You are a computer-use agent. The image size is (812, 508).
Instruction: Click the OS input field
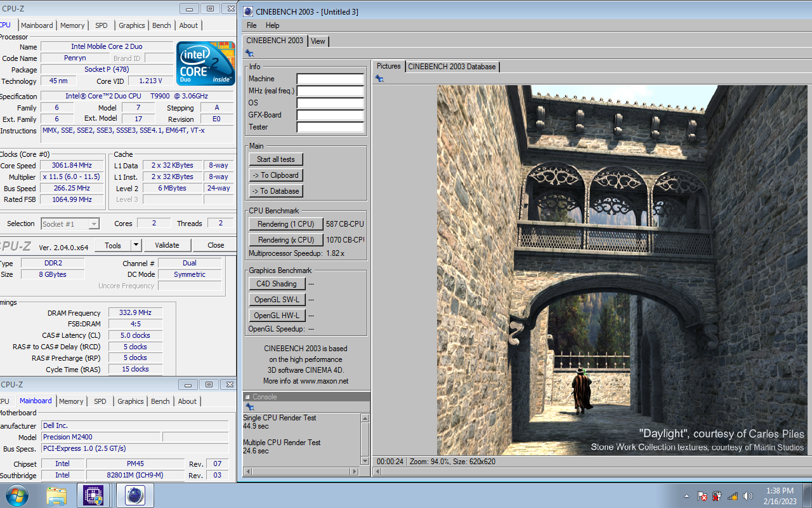point(331,103)
